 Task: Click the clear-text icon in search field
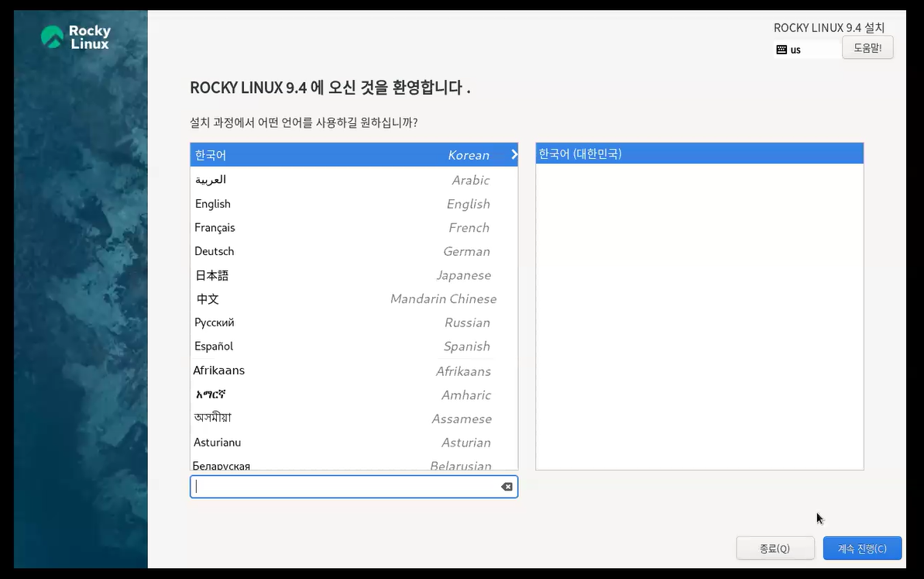click(x=507, y=487)
